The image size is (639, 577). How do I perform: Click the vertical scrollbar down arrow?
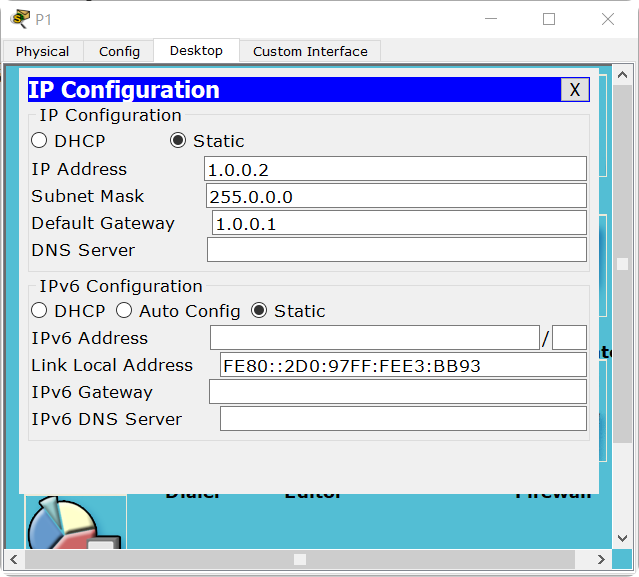[622, 538]
